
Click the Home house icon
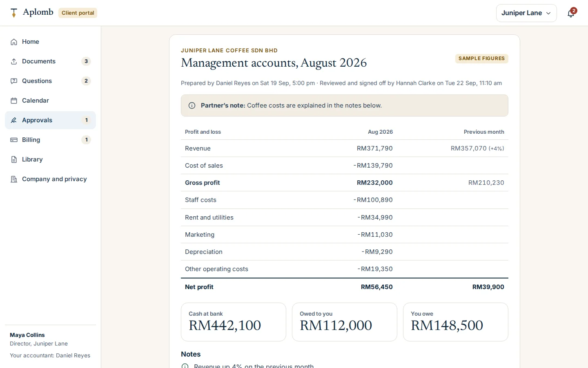[14, 42]
